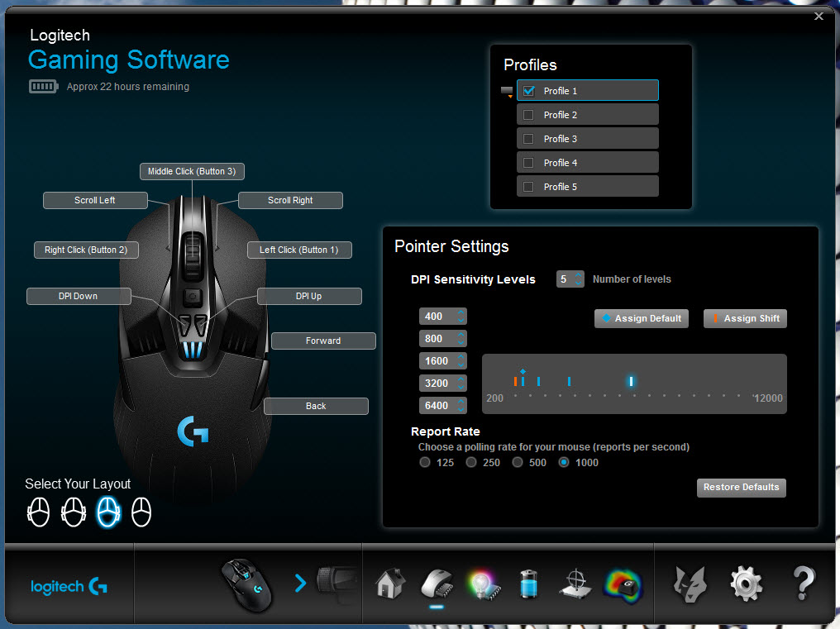Adjust the Number of levels stepper
840x629 pixels.
pos(578,279)
